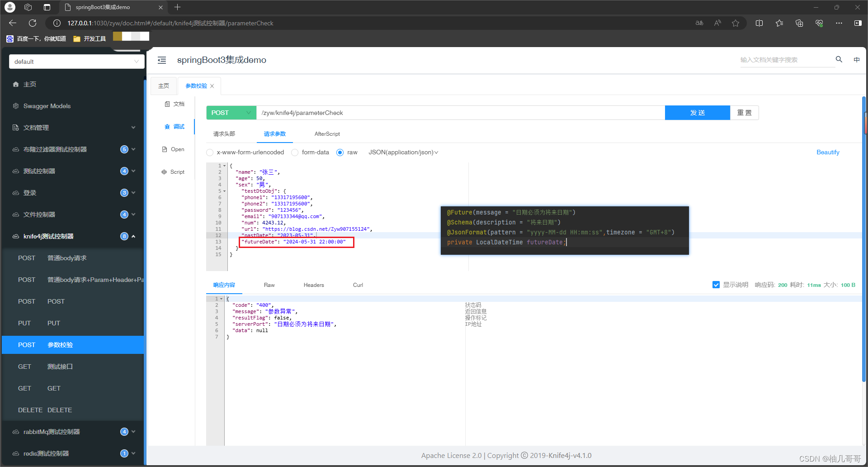Viewport: 868px width, 467px height.
Task: Switch language with the 中 icon
Action: click(x=857, y=59)
